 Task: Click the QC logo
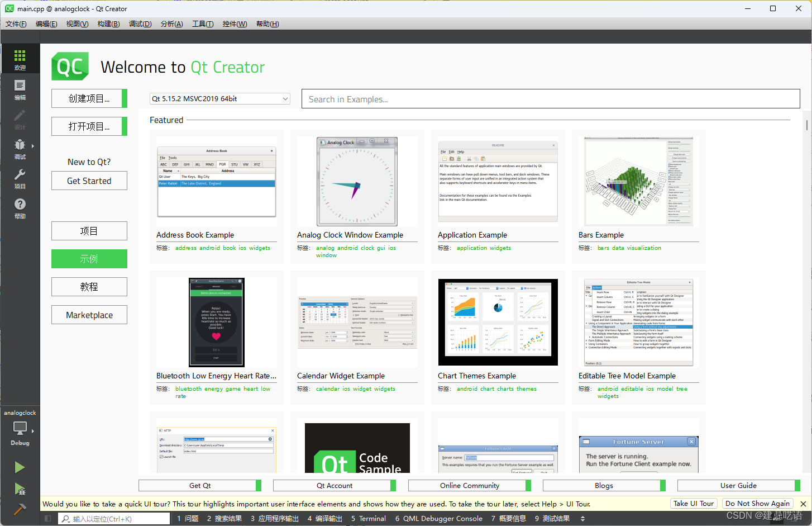(70, 67)
